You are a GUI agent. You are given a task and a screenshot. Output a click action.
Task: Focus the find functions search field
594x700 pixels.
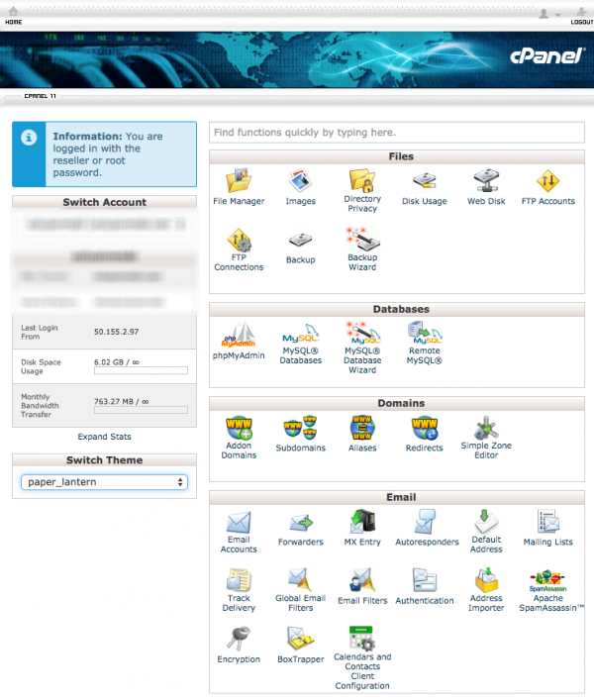[396, 133]
